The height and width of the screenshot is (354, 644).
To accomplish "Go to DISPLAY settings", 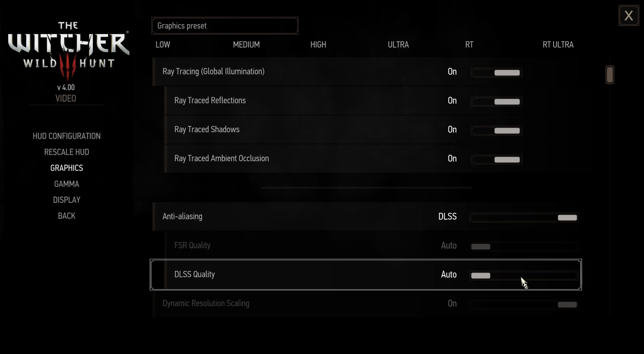I will 67,200.
